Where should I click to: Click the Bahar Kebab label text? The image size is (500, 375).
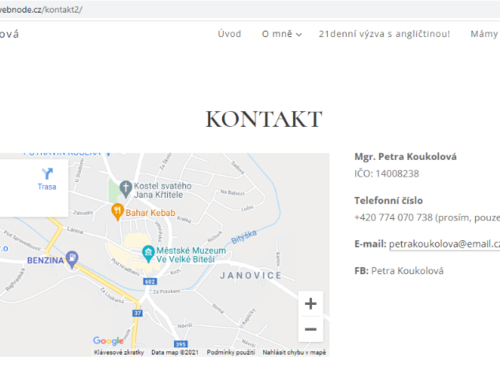[150, 213]
